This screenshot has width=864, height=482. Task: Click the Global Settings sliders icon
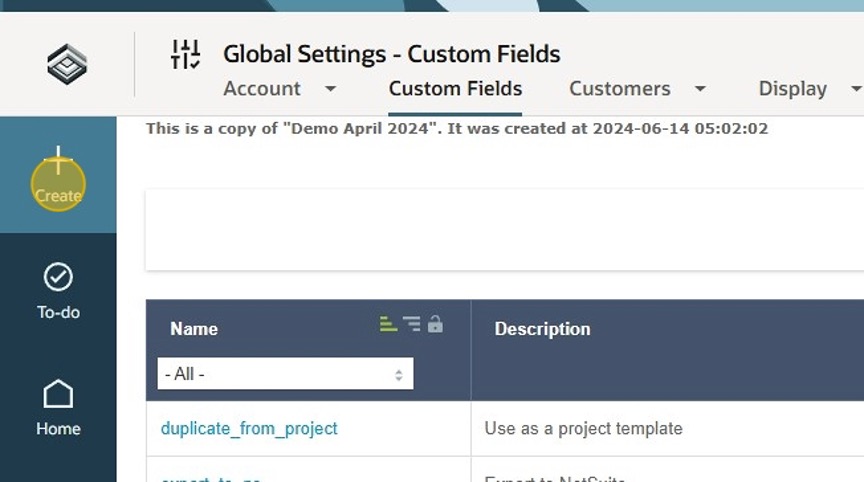[186, 54]
